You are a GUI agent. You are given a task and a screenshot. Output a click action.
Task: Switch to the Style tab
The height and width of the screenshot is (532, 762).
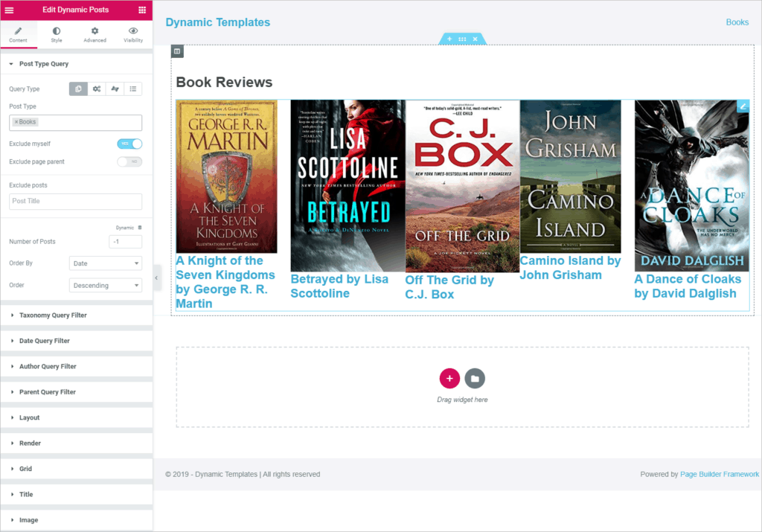coord(57,34)
